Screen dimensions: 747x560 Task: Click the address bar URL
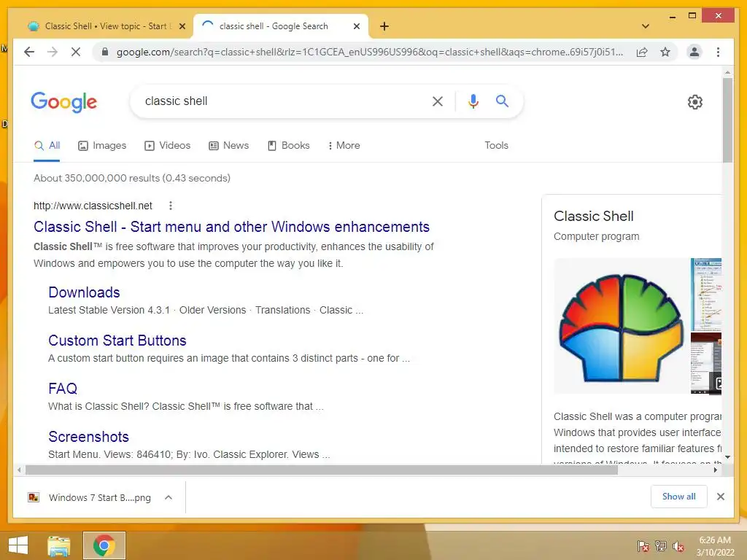pos(370,52)
